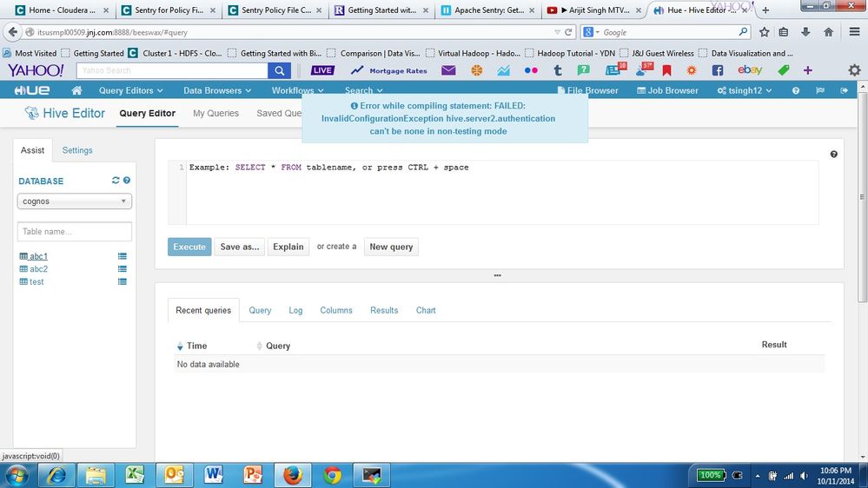Refresh the database list icon
Viewport: 868px width, 488px height.
(116, 181)
